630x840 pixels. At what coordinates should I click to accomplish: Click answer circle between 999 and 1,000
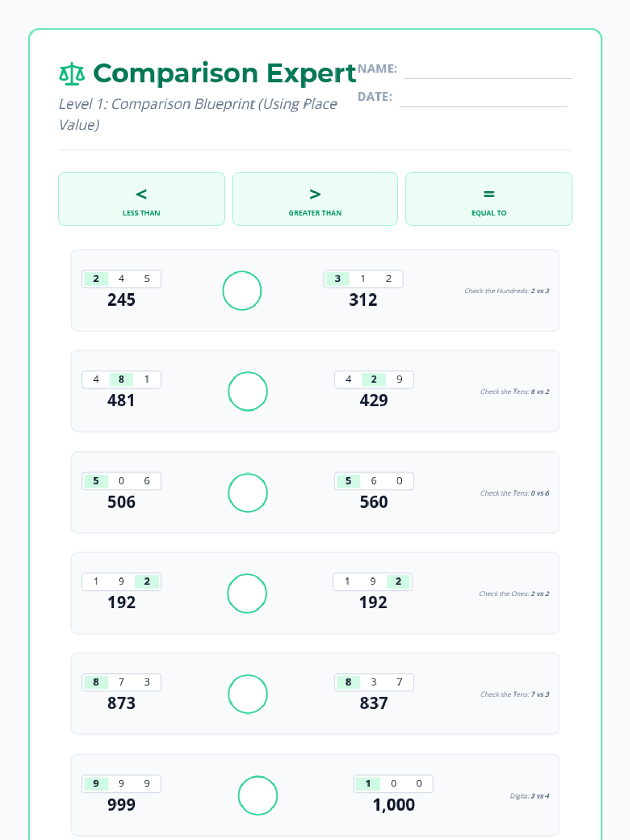[258, 796]
